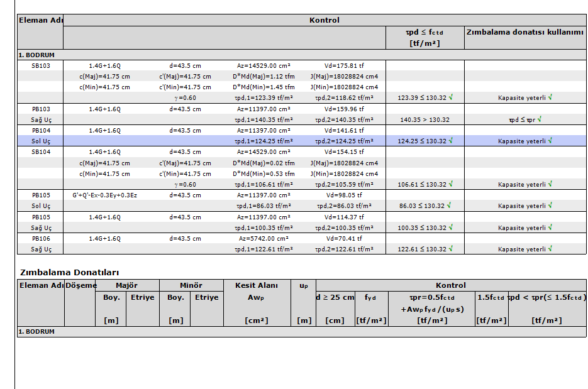Click the Zımbalama donatısı kullanımı column header
This screenshot has width=588, height=389.
tap(524, 32)
